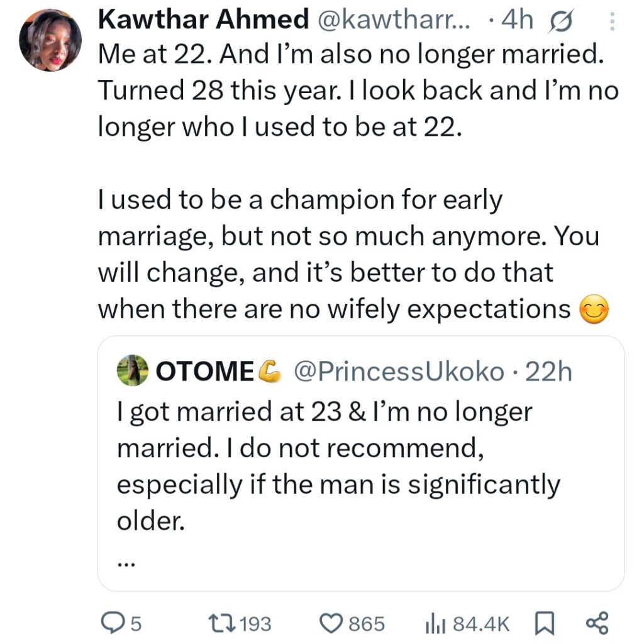Click the 193 reposts count
The height and width of the screenshot is (644, 644).
[255, 623]
